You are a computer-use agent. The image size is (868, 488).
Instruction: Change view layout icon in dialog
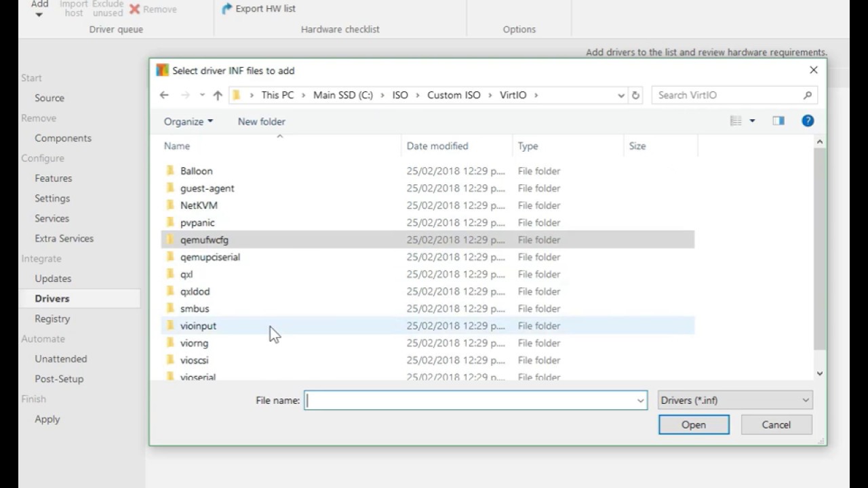click(x=736, y=121)
